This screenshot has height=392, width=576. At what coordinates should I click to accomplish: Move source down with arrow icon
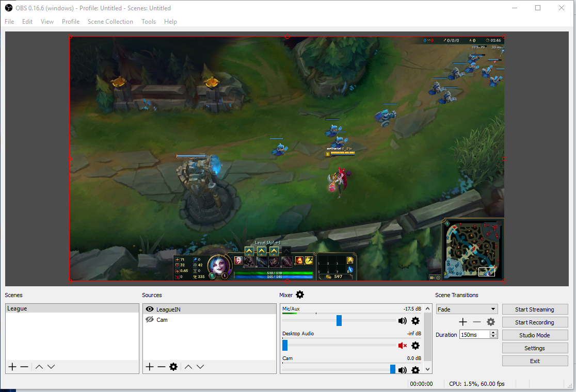pyautogui.click(x=200, y=367)
